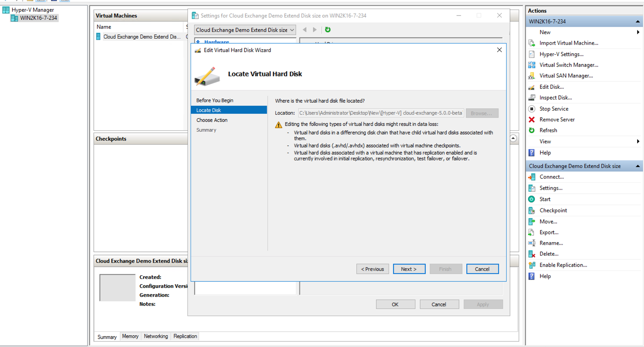Click the Stop Service icon
This screenshot has height=347, width=644.
532,109
